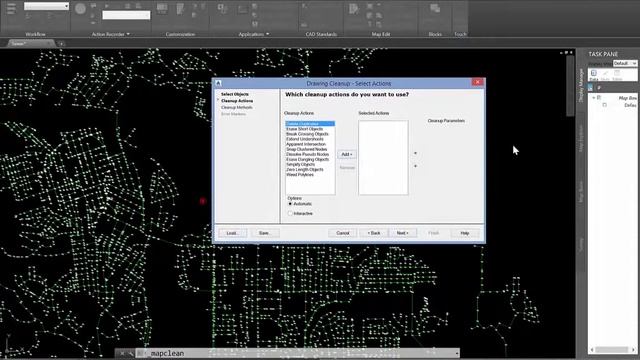Click the Action Recorder name input field

pos(126,15)
